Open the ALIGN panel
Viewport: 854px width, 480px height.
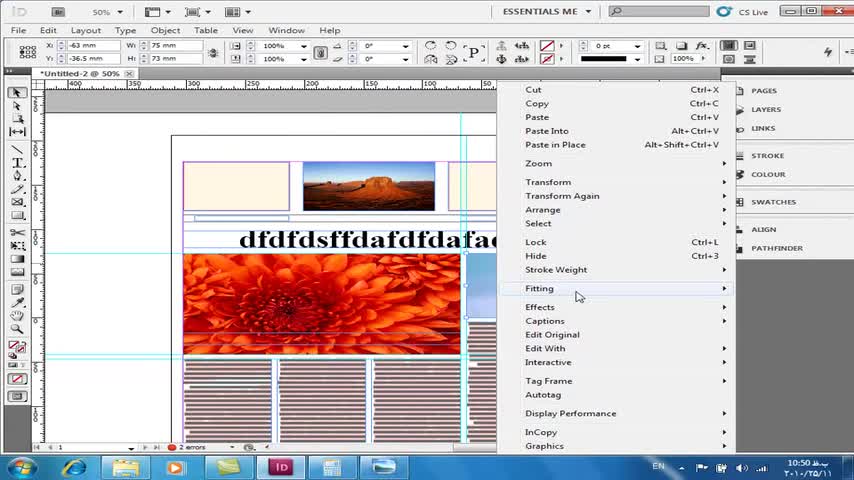pos(764,229)
